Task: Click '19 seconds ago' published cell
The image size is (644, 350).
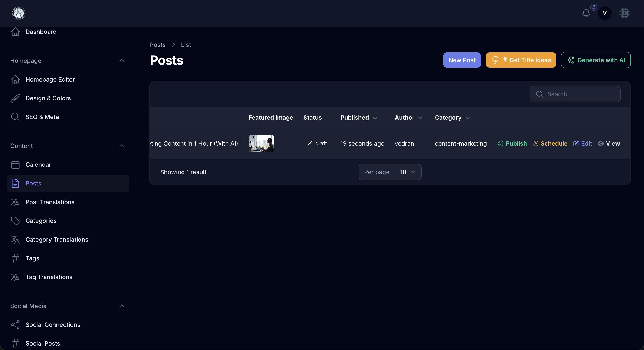Action: click(362, 143)
